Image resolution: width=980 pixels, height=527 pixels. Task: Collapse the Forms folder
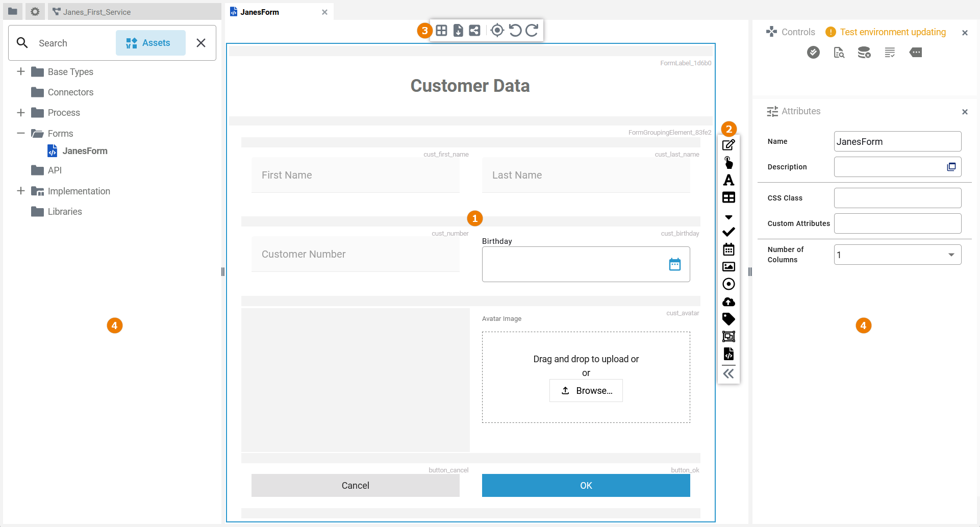[x=21, y=133]
